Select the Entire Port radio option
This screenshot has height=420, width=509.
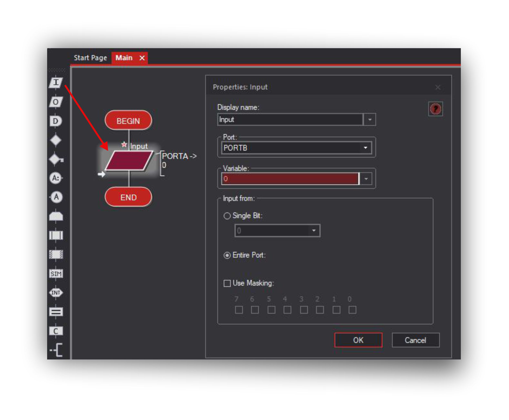pyautogui.click(x=227, y=256)
